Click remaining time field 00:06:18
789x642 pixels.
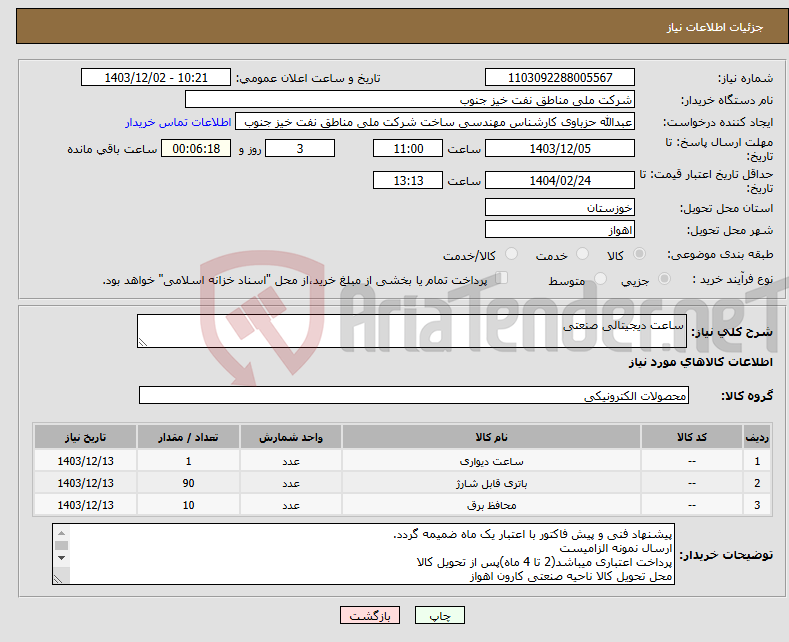pyautogui.click(x=196, y=148)
